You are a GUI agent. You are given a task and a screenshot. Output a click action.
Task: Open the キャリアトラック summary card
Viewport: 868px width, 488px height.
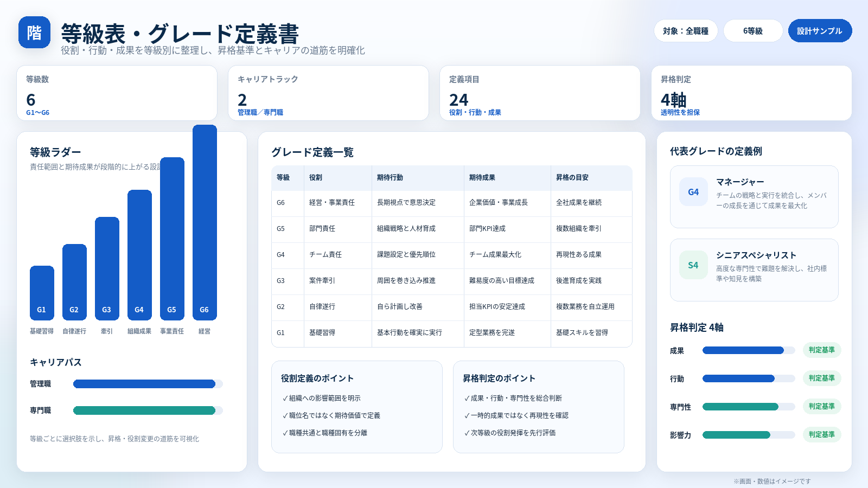tap(328, 93)
